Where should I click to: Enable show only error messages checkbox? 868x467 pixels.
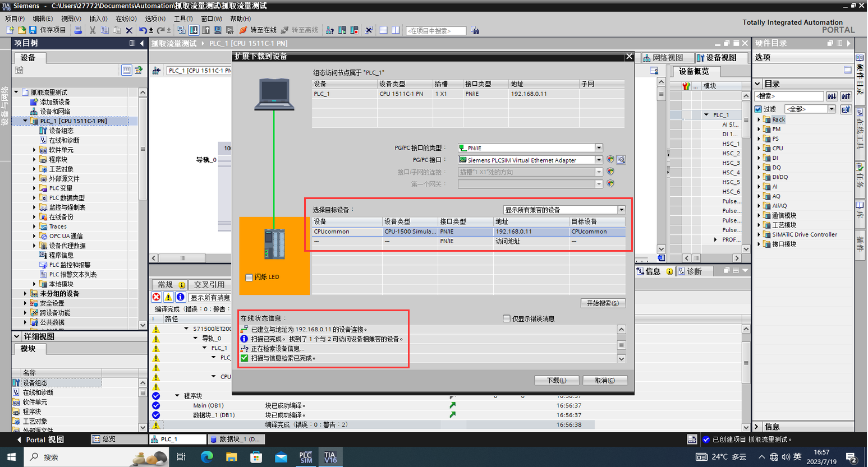pos(507,318)
